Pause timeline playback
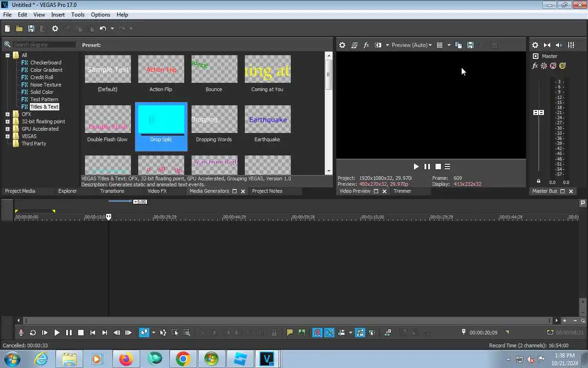The image size is (588, 368). point(69,333)
